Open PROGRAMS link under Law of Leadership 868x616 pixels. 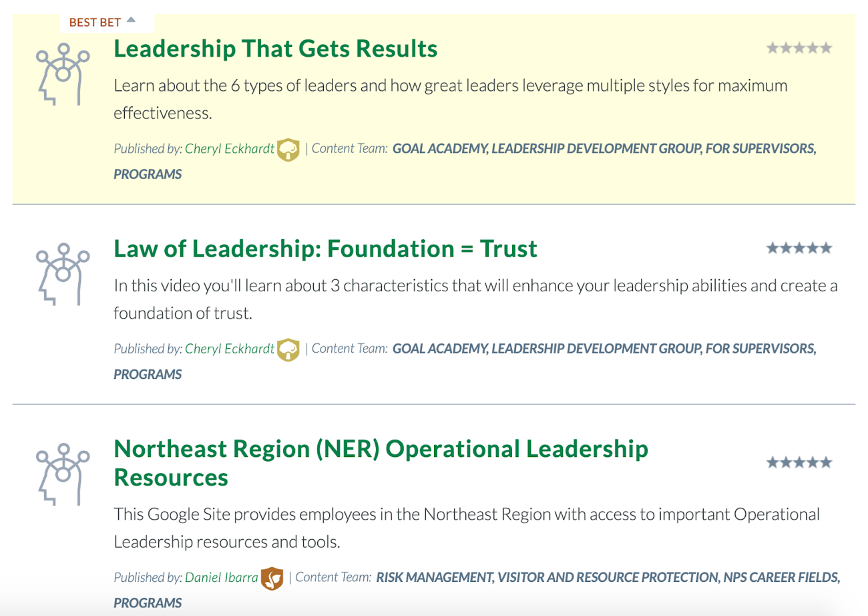(x=148, y=375)
